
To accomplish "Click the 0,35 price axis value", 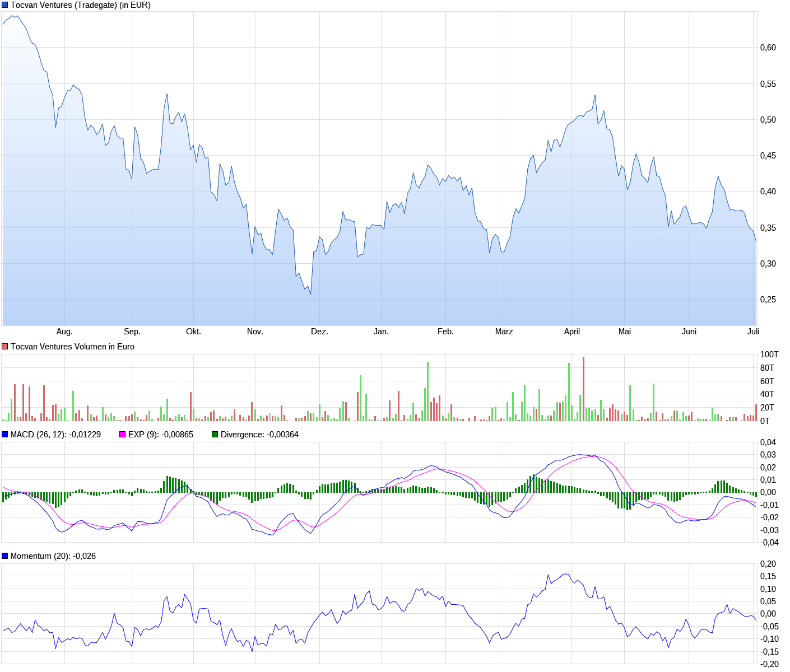I will point(768,228).
